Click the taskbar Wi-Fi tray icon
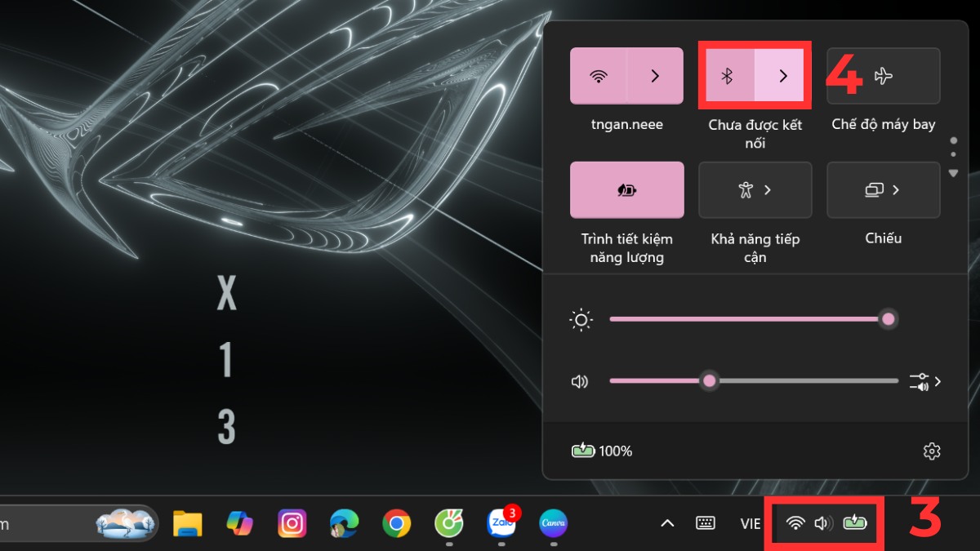 pyautogui.click(x=795, y=523)
